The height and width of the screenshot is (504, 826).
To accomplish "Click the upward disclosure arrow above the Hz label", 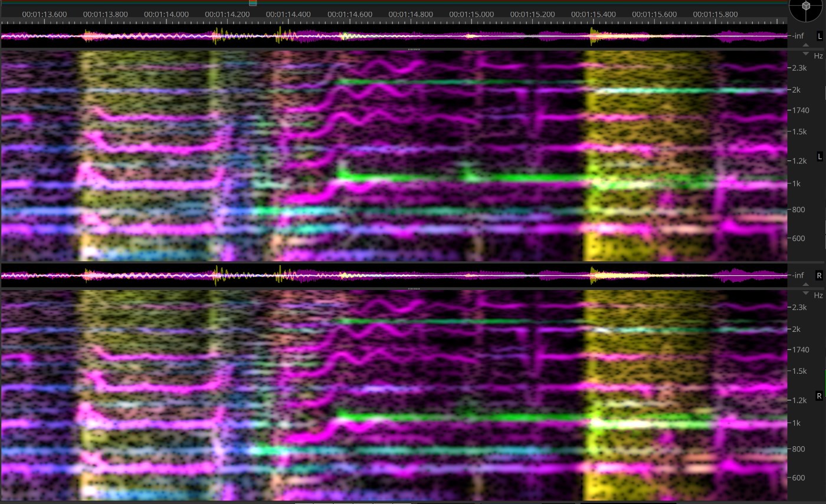I will (x=806, y=44).
